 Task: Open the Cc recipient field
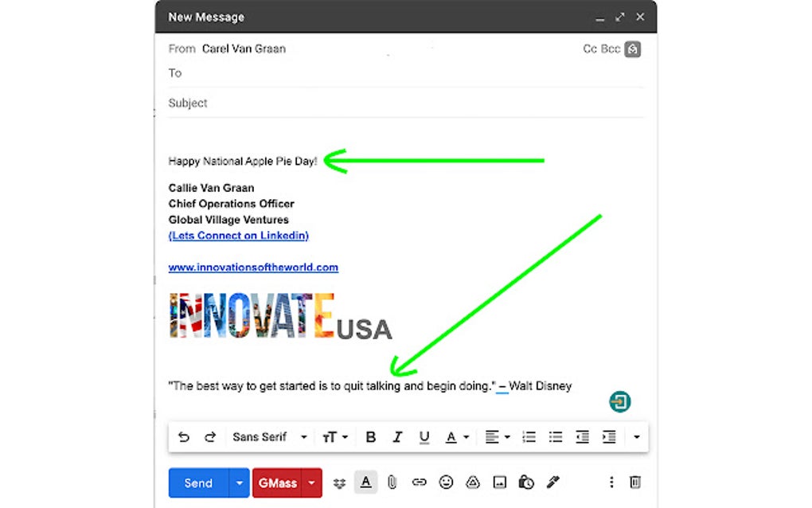tap(589, 48)
